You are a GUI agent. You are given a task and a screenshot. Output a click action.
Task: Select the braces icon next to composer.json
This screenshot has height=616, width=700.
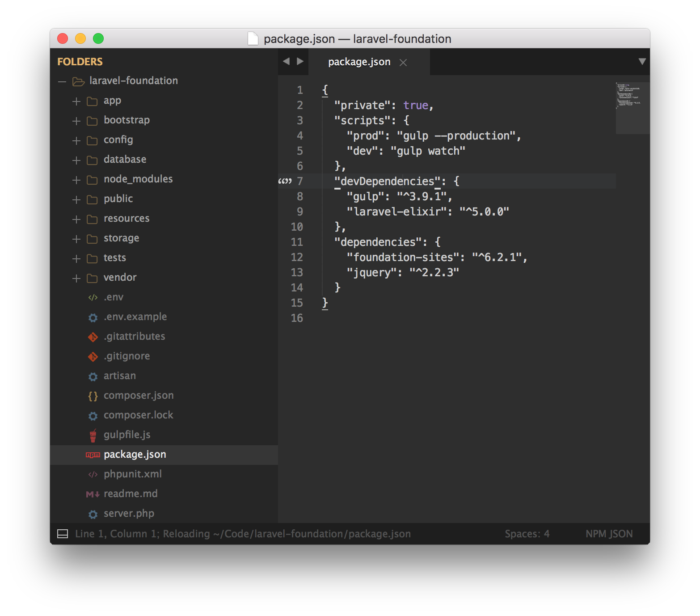pyautogui.click(x=93, y=396)
